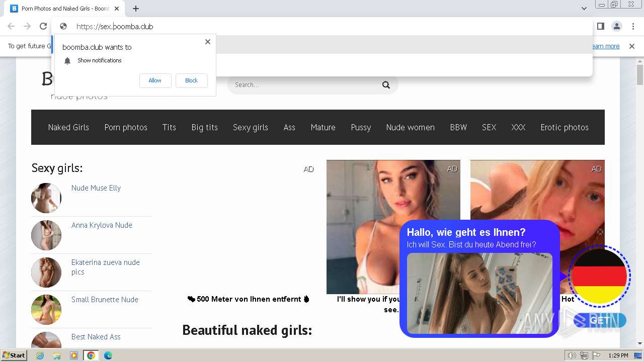644x362 pixels.
Task: Open the network tray icon
Action: (584, 355)
